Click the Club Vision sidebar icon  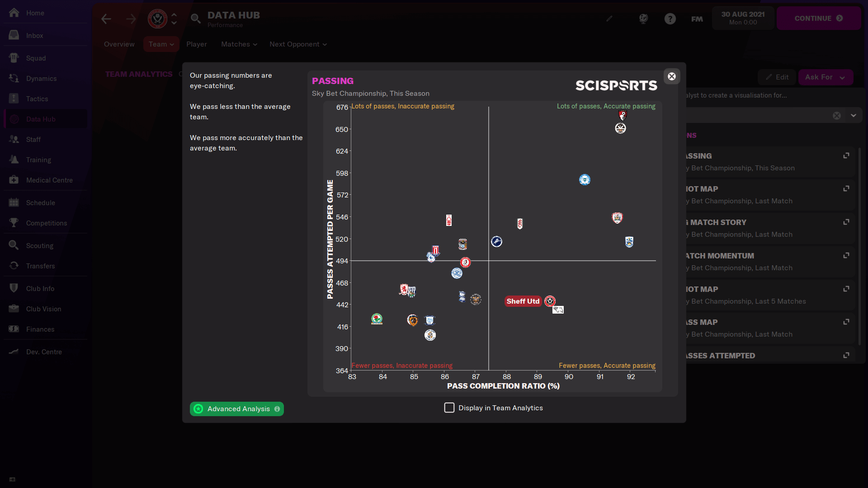coord(14,309)
